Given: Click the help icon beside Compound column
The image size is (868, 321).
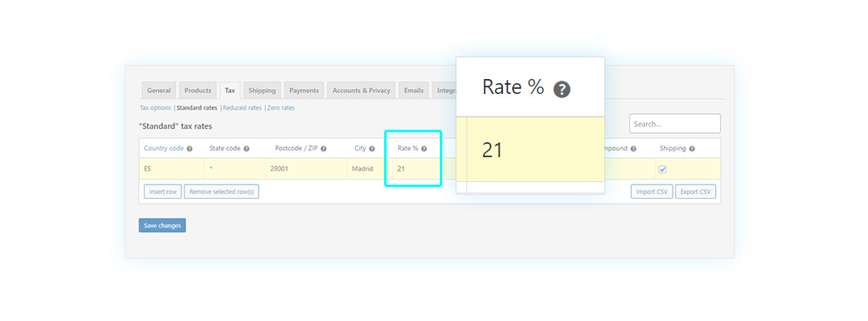Looking at the screenshot, I should pyautogui.click(x=634, y=149).
